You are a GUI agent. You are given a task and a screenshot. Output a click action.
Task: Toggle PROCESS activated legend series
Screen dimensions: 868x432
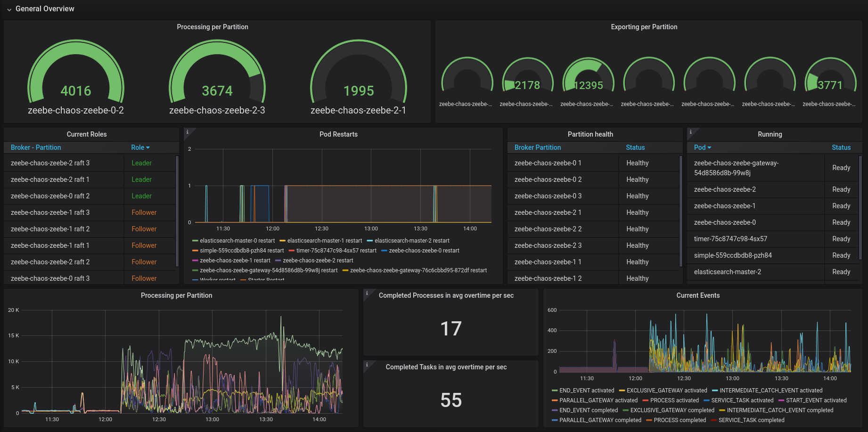pyautogui.click(x=674, y=400)
